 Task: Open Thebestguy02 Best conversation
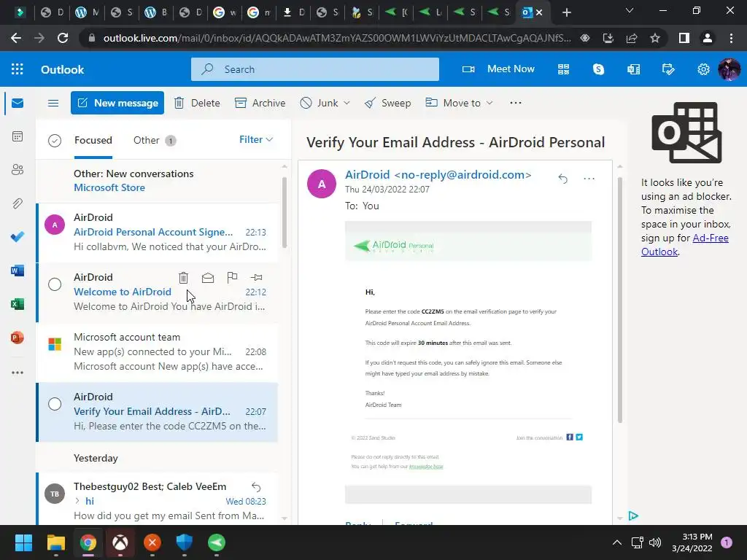click(x=158, y=500)
